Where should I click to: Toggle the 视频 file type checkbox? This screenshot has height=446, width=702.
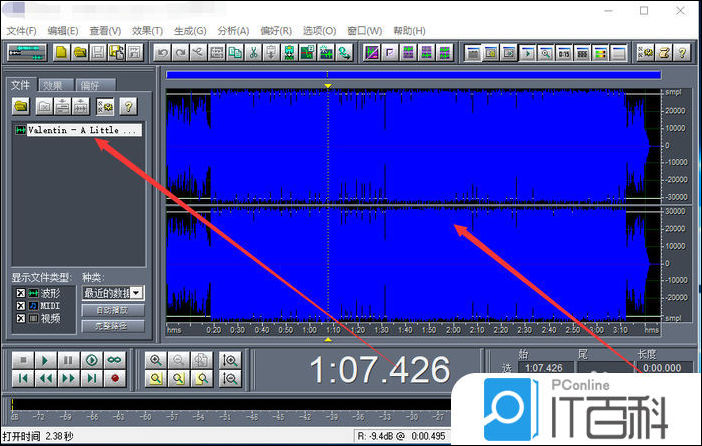(21, 318)
